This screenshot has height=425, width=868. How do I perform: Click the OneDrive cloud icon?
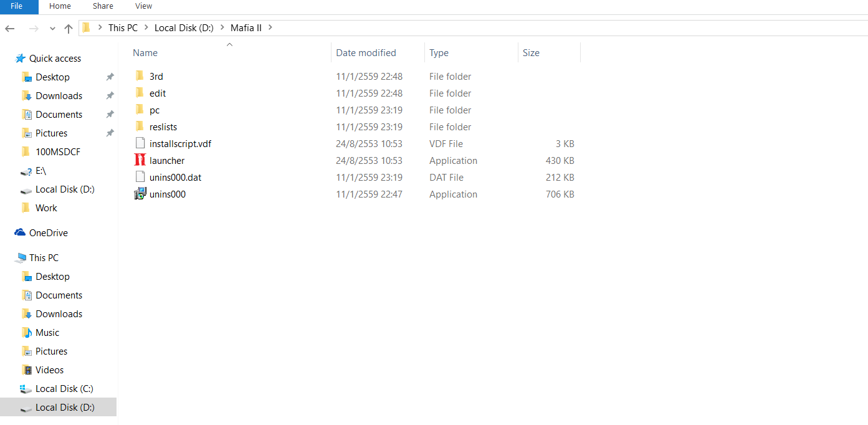click(x=20, y=232)
